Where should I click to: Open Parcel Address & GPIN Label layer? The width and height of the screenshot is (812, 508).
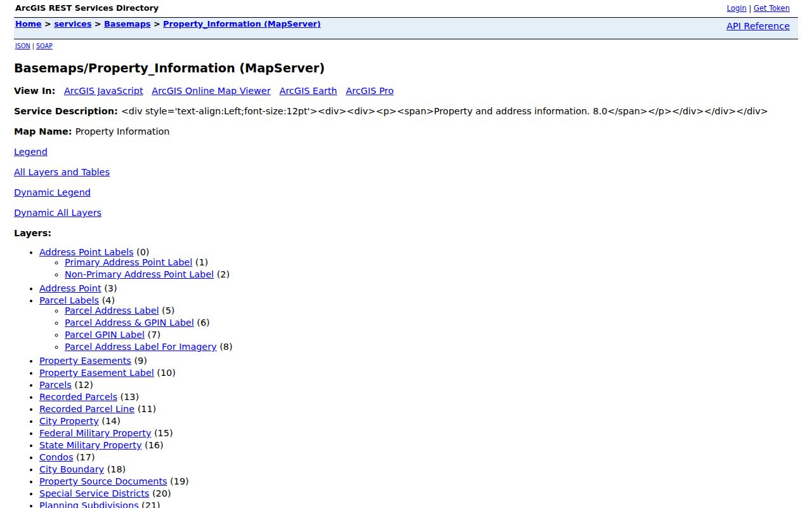[129, 323]
